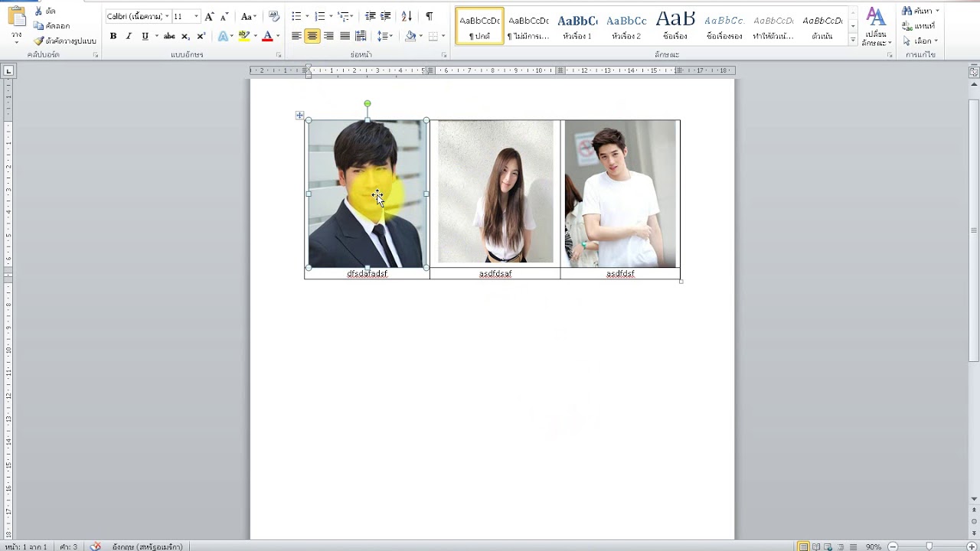Click the Paste (วาง) clipboard icon
This screenshot has height=551, width=980.
16,17
